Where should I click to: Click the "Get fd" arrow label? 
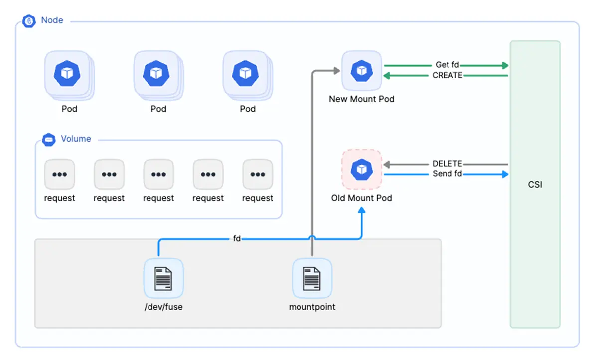447,65
